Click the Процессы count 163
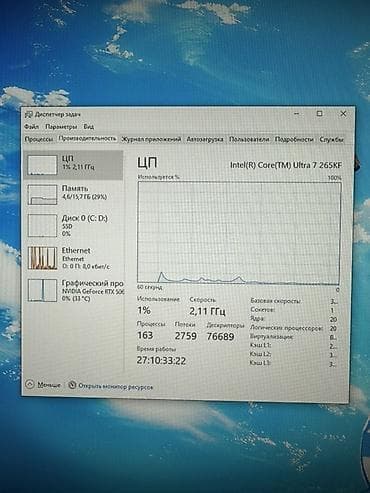370x493 pixels. click(145, 335)
